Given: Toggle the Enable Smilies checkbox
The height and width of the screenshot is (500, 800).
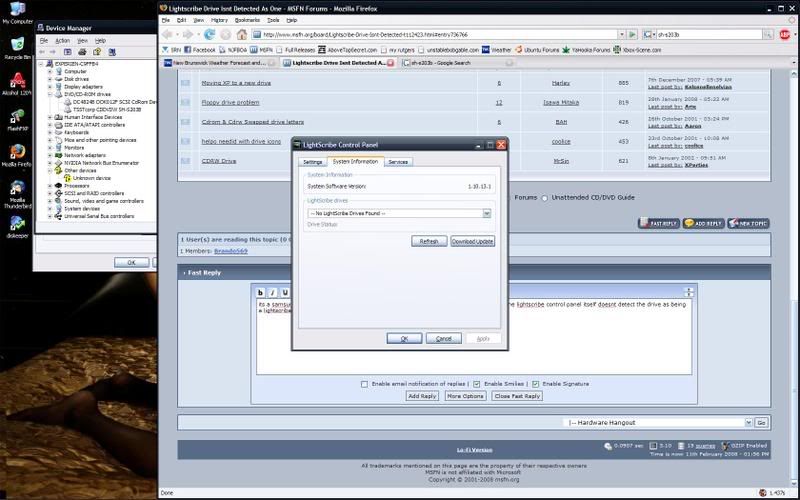Looking at the screenshot, I should (x=477, y=384).
